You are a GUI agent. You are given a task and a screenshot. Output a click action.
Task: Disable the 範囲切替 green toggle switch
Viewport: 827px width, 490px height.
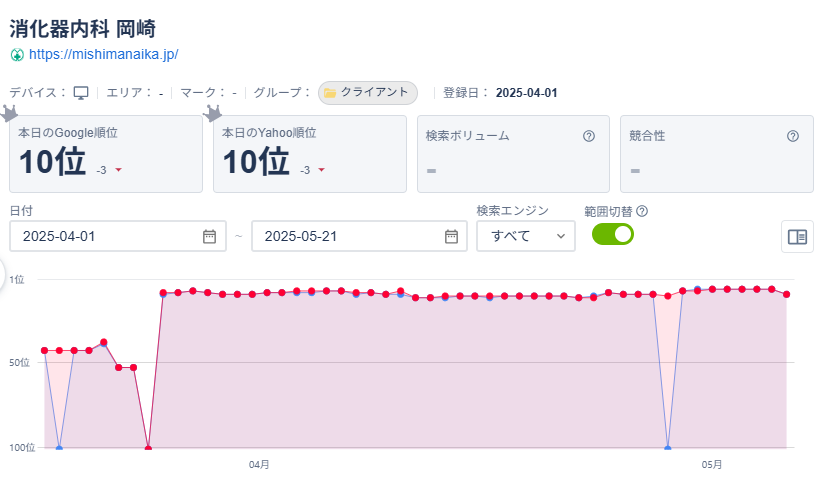(x=612, y=234)
